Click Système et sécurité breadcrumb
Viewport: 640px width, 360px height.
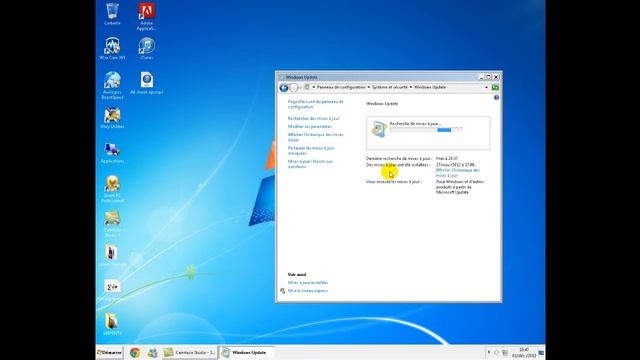(389, 87)
